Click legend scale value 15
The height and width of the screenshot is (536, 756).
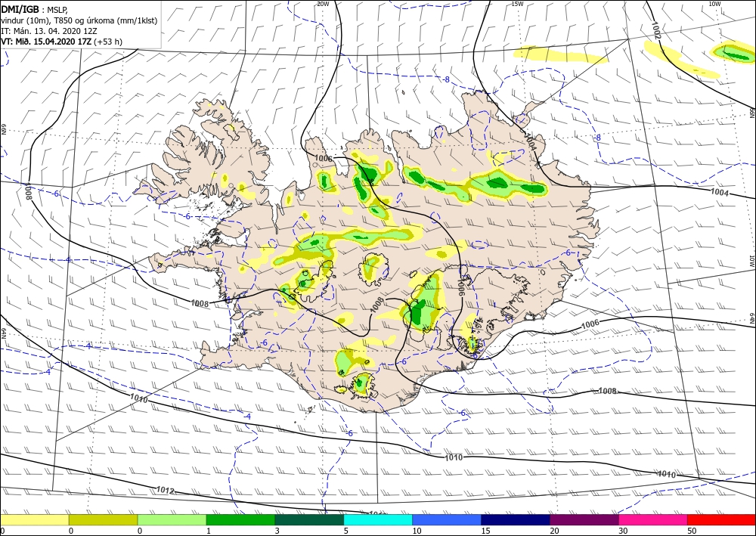coord(485,531)
